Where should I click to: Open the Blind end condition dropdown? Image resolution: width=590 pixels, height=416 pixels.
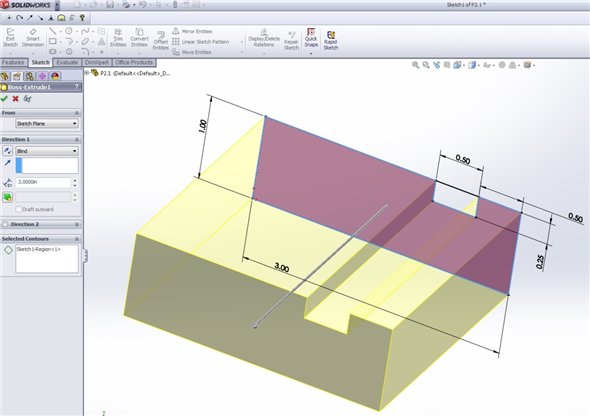coord(47,151)
